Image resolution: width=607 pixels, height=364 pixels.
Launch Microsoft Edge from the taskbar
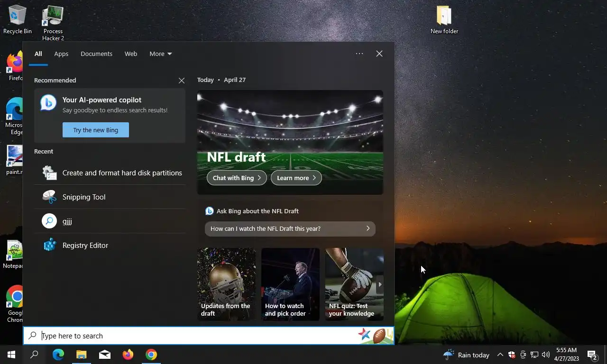[58, 355]
